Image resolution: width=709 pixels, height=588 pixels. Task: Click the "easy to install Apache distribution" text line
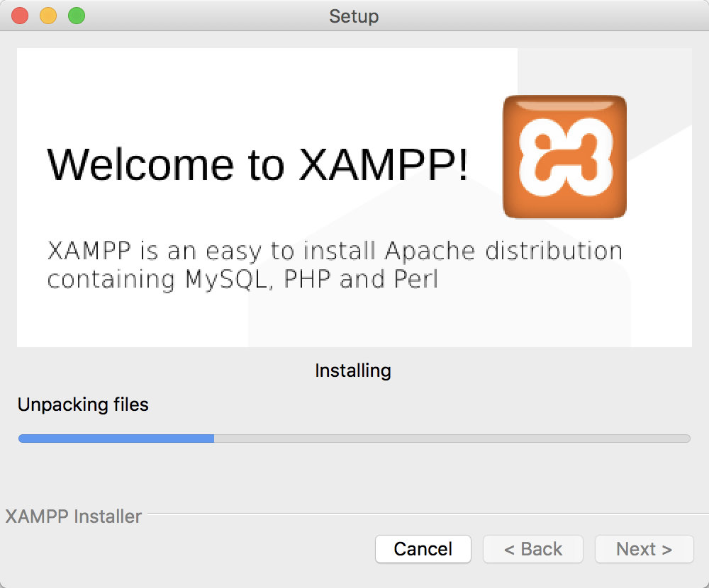335,251
